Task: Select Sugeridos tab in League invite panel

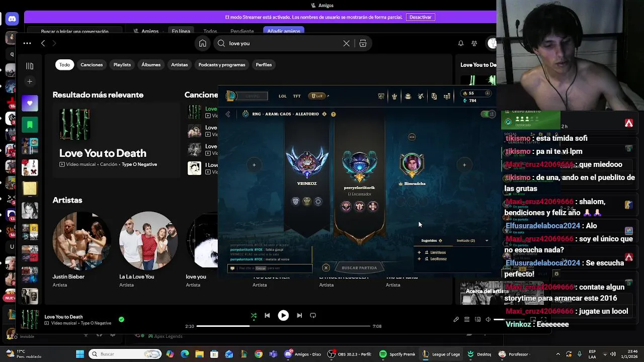Action: [431, 241]
